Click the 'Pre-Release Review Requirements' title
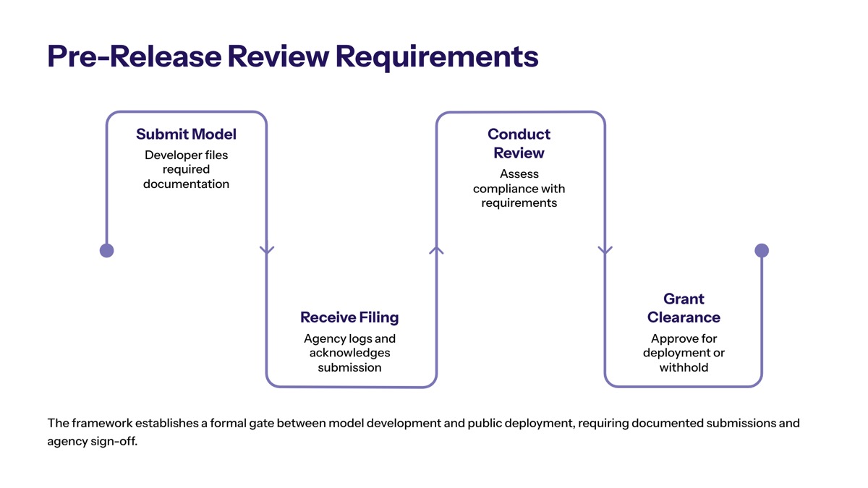The image size is (868, 488). coord(293,56)
